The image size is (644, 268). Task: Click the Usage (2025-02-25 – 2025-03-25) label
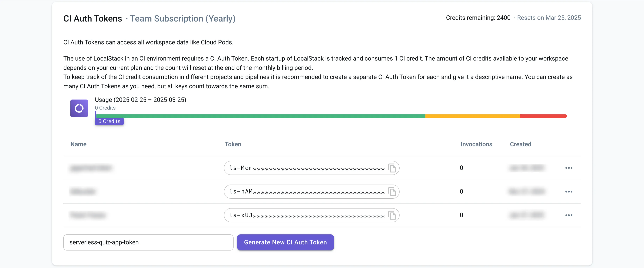pos(141,100)
